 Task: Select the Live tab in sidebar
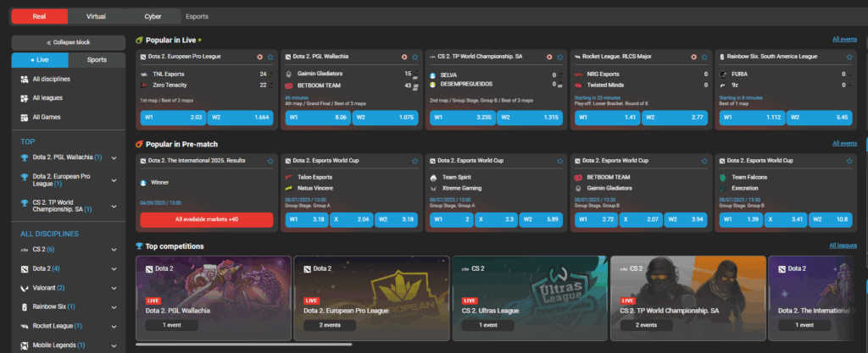[x=40, y=59]
